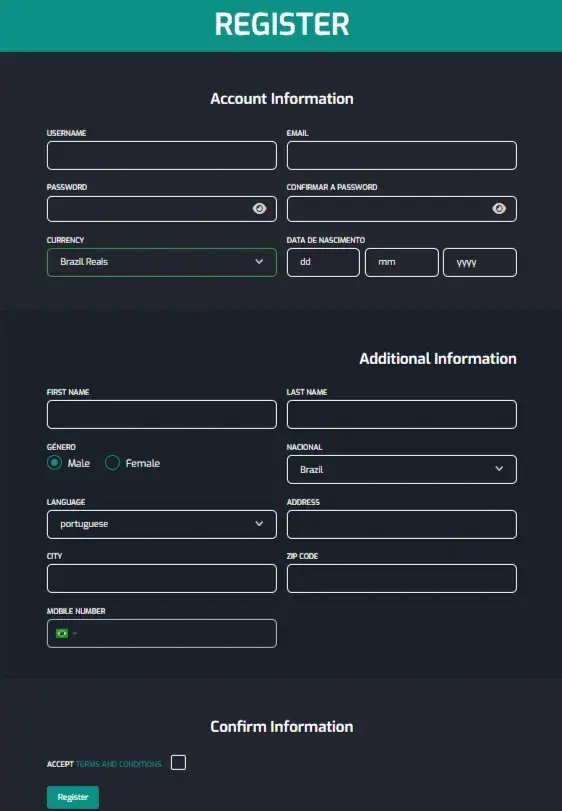Image resolution: width=562 pixels, height=811 pixels.
Task: Focus the Email input field
Action: pyautogui.click(x=402, y=155)
